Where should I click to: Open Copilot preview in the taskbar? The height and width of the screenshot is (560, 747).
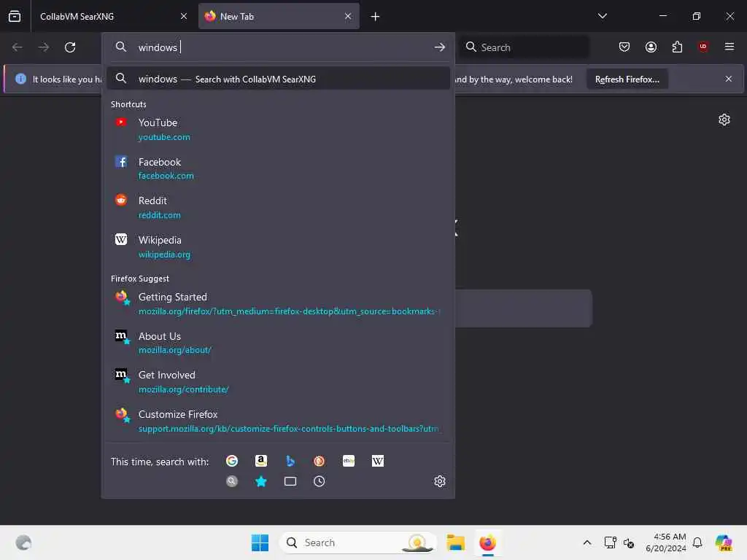tap(724, 542)
